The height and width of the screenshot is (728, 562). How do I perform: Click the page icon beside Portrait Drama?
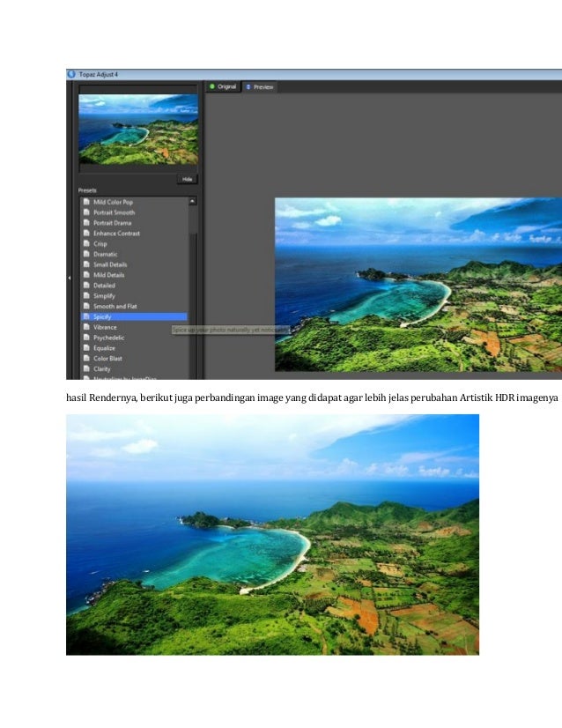[x=86, y=222]
